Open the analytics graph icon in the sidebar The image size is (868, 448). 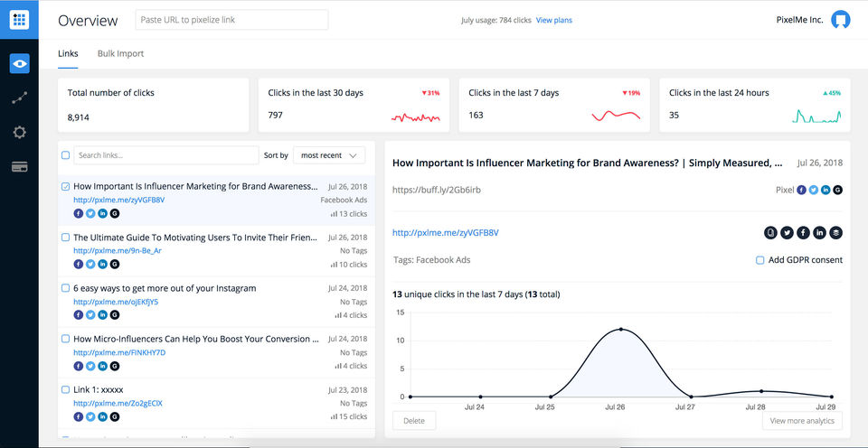click(x=19, y=98)
